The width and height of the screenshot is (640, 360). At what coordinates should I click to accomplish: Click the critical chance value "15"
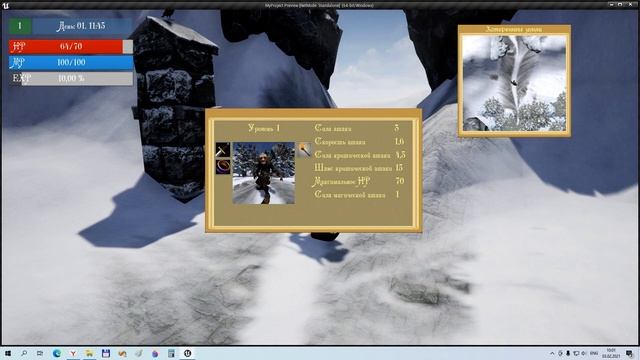coord(399,168)
